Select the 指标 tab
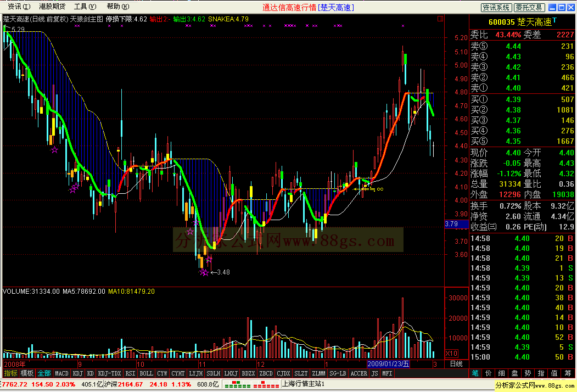Viewport: 577px width, 392px height. click(x=10, y=373)
